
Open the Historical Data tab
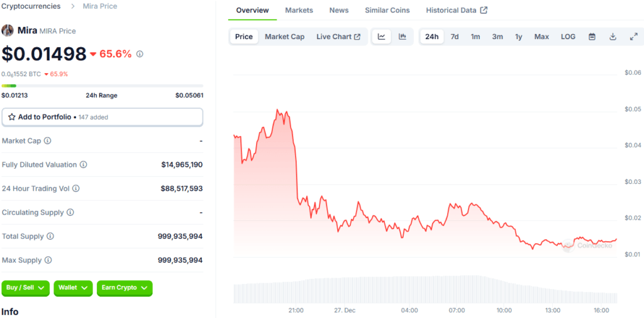[x=457, y=10]
